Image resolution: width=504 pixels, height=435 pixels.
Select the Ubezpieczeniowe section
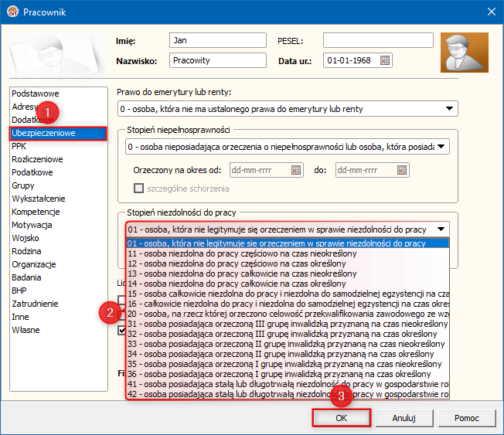[58, 133]
